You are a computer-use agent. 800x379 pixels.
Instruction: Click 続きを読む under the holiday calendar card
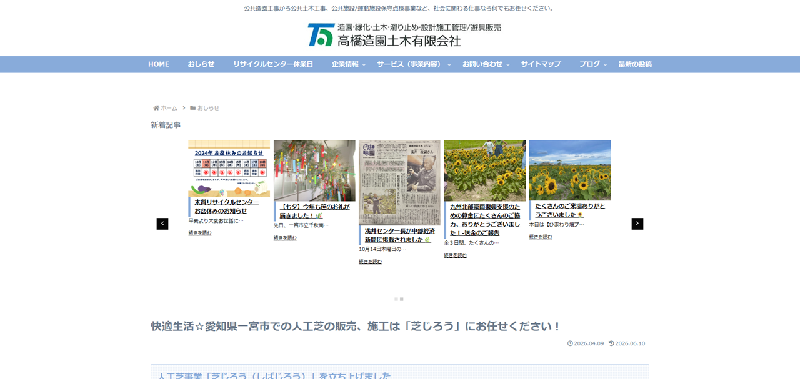tap(199, 233)
